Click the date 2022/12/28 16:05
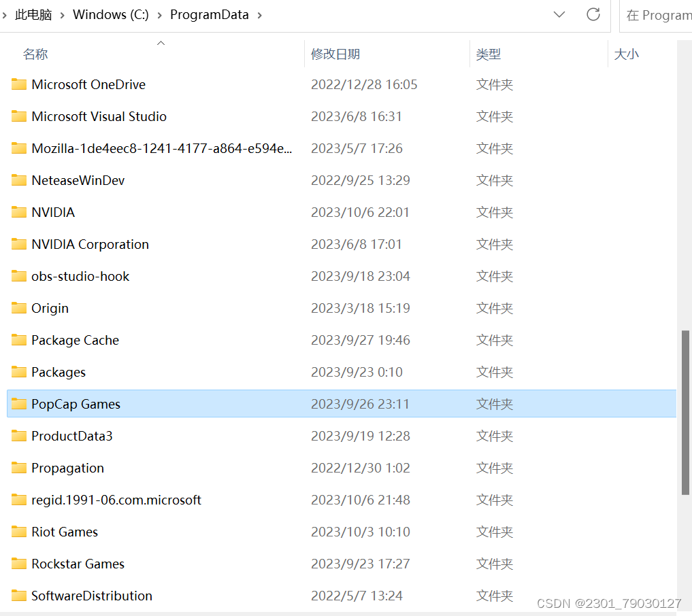Viewport: 692px width, 616px height. point(364,84)
